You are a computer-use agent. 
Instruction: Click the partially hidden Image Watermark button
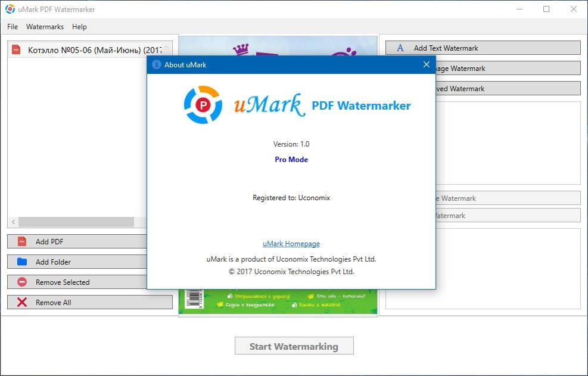(508, 69)
